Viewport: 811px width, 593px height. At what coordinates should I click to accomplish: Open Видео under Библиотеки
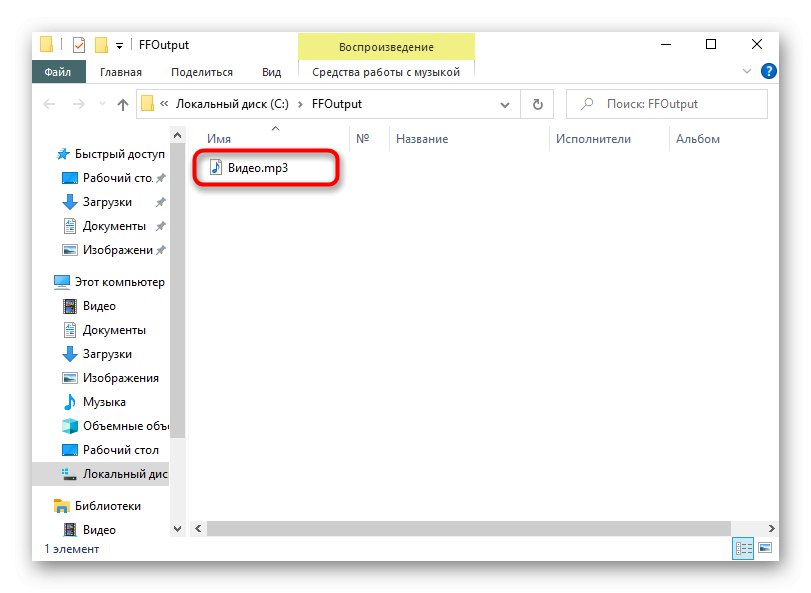pyautogui.click(x=89, y=529)
